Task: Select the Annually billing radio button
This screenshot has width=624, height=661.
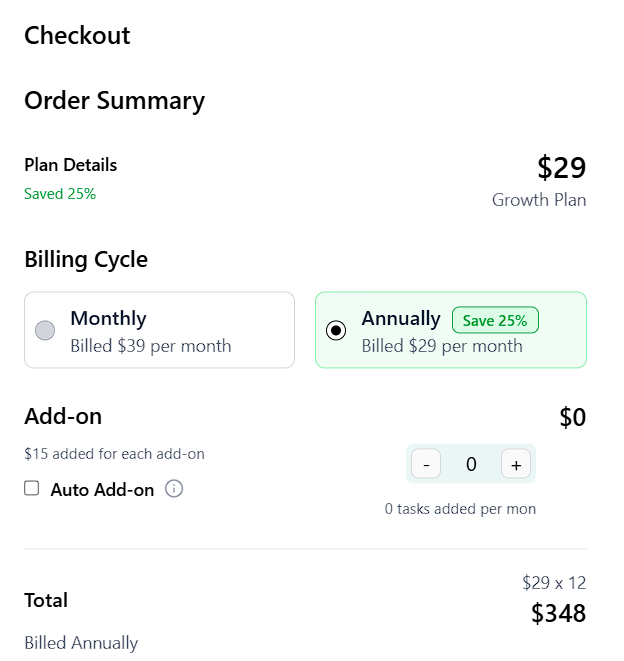Action: coord(336,330)
